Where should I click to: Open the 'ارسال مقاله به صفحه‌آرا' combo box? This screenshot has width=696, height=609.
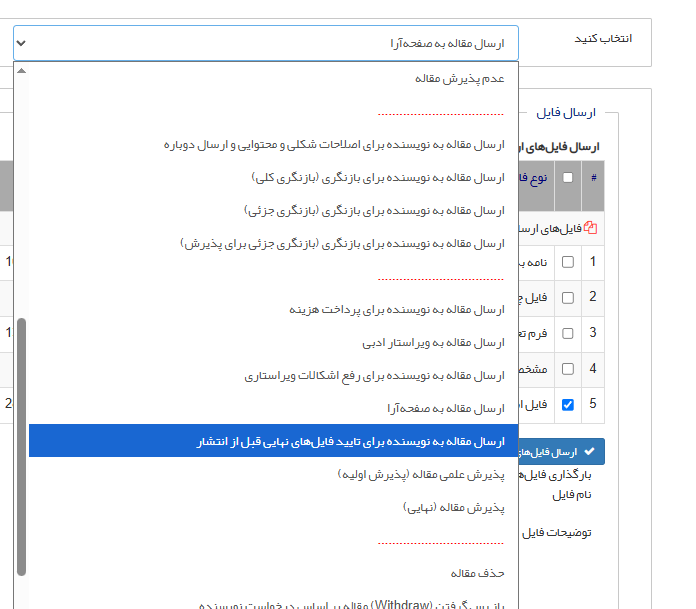pos(266,43)
